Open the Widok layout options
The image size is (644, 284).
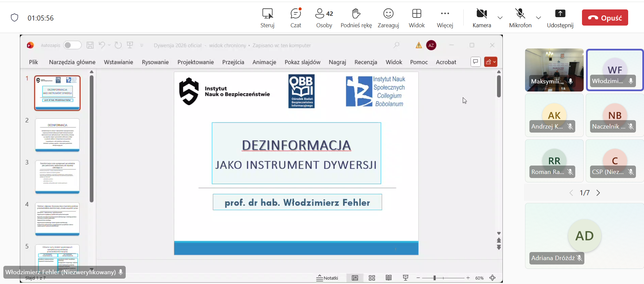[x=417, y=18]
